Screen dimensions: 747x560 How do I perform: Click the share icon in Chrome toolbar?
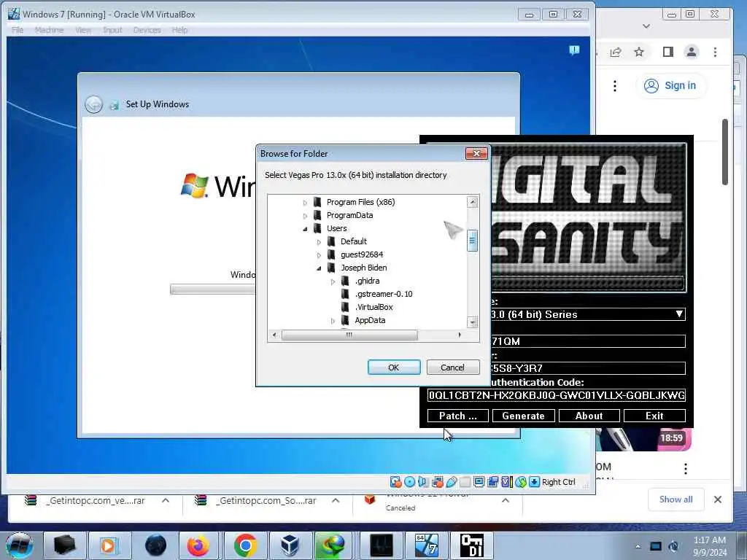pos(616,52)
